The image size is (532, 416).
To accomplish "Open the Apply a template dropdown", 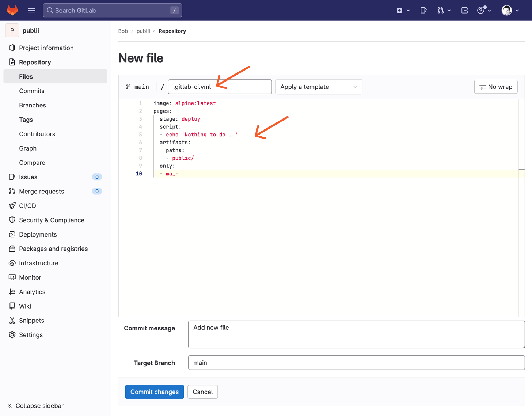I will point(318,87).
